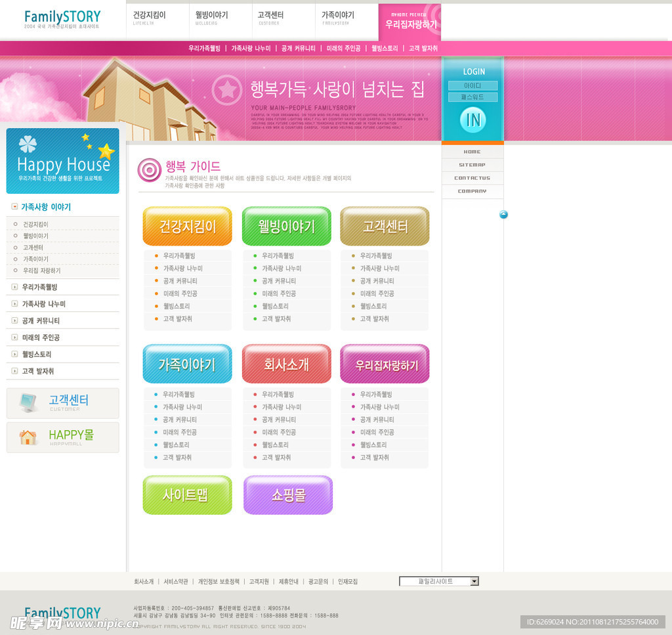This screenshot has width=672, height=635.
Task: Select the 우리집자랑하기 pink top tab
Action: 409,22
